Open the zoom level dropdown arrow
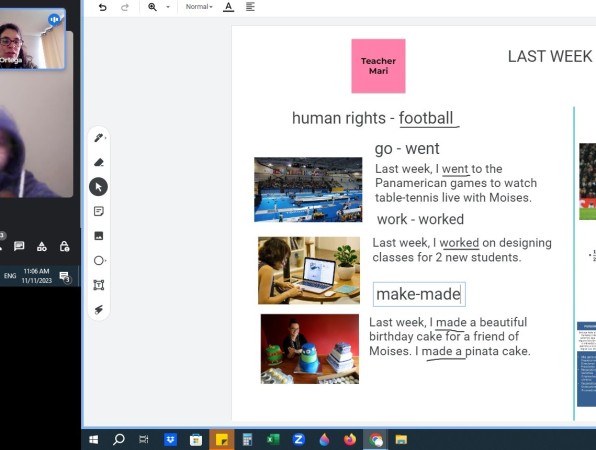 click(168, 7)
